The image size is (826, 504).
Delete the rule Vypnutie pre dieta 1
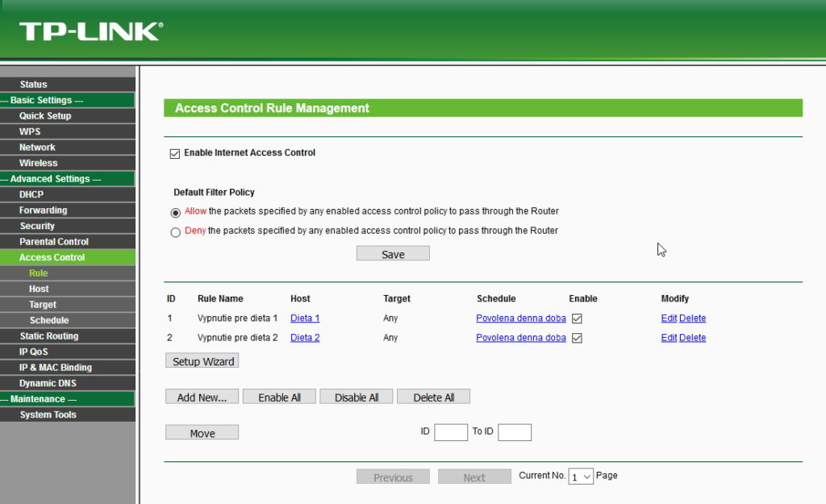click(692, 319)
